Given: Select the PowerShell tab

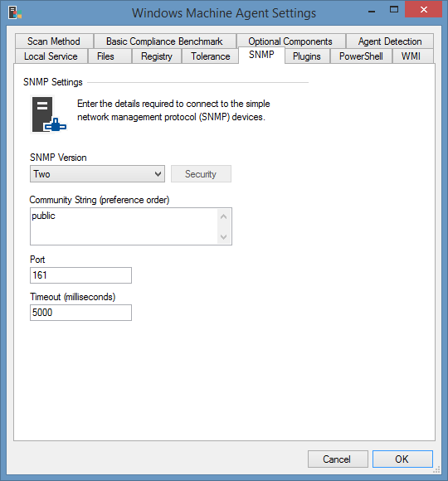Looking at the screenshot, I should [361, 56].
